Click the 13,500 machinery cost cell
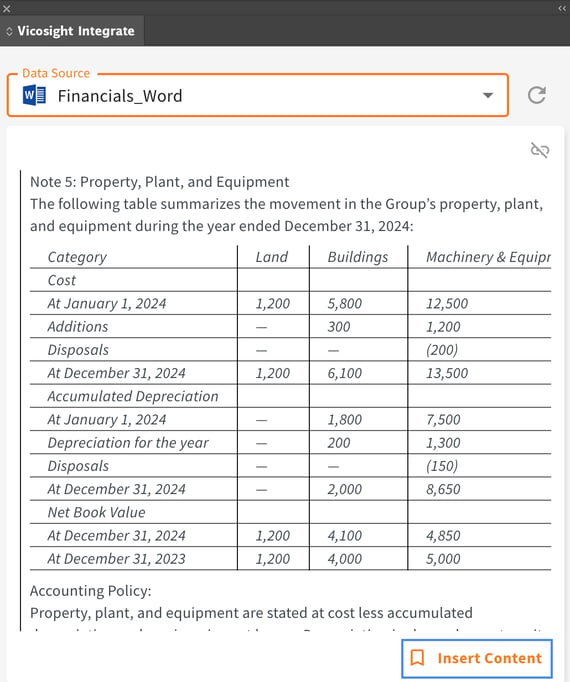570x682 pixels. click(x=447, y=373)
